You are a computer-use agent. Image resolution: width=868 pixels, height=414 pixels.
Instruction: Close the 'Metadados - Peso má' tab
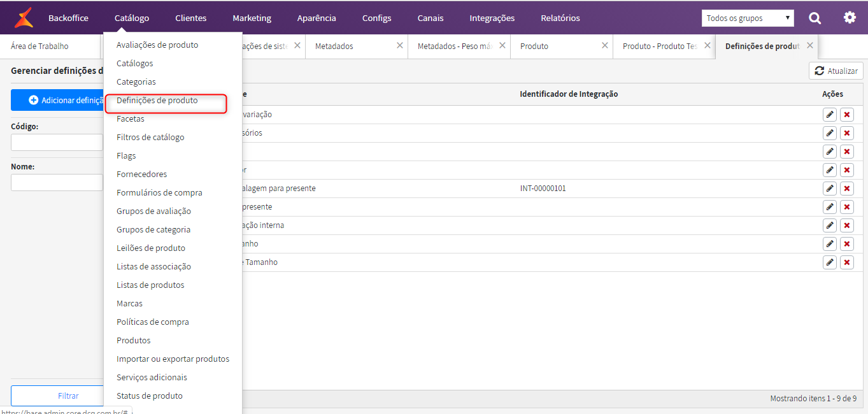point(502,46)
